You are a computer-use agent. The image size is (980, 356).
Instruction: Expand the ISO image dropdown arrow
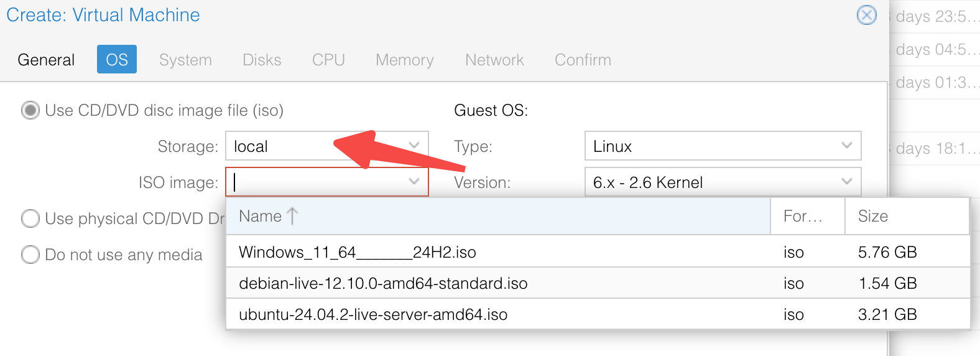tap(414, 182)
